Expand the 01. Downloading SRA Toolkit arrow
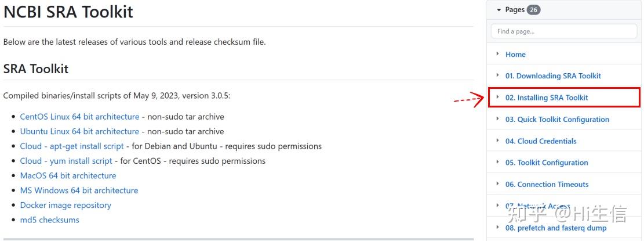The image size is (644, 241). pyautogui.click(x=497, y=75)
